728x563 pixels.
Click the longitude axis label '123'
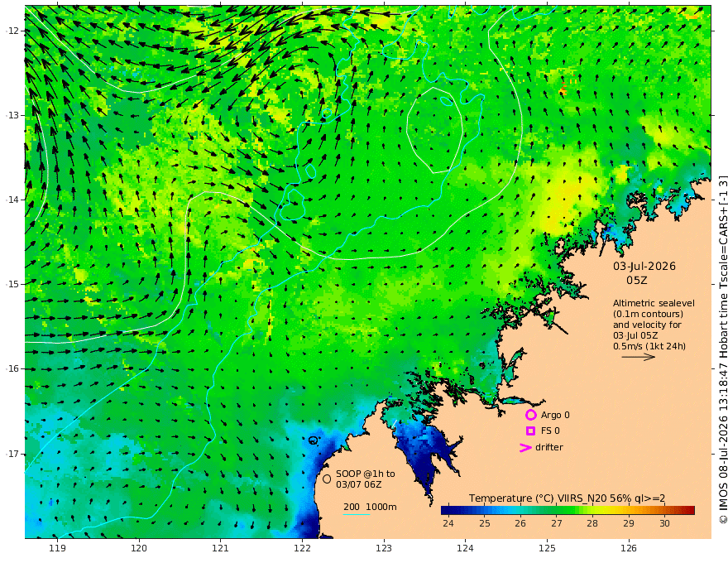[x=384, y=548]
